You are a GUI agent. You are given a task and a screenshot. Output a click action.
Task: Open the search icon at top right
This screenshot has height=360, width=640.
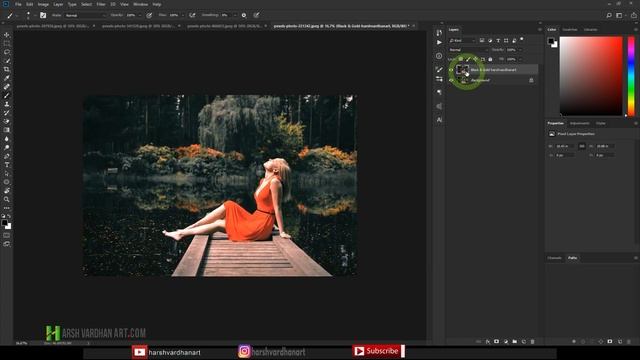tap(609, 15)
